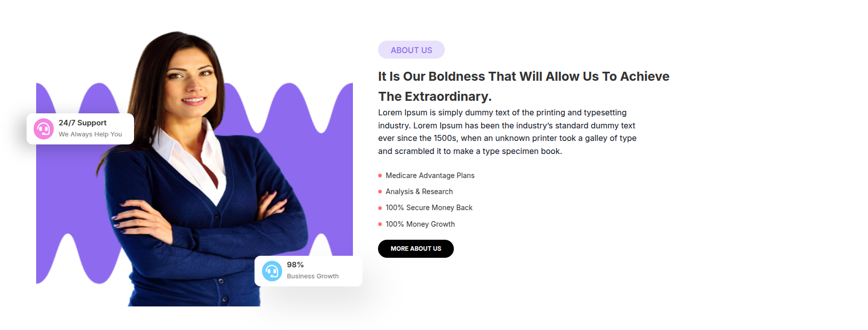The image size is (868, 330).
Task: Click the 98% statistic text
Action: 295,265
